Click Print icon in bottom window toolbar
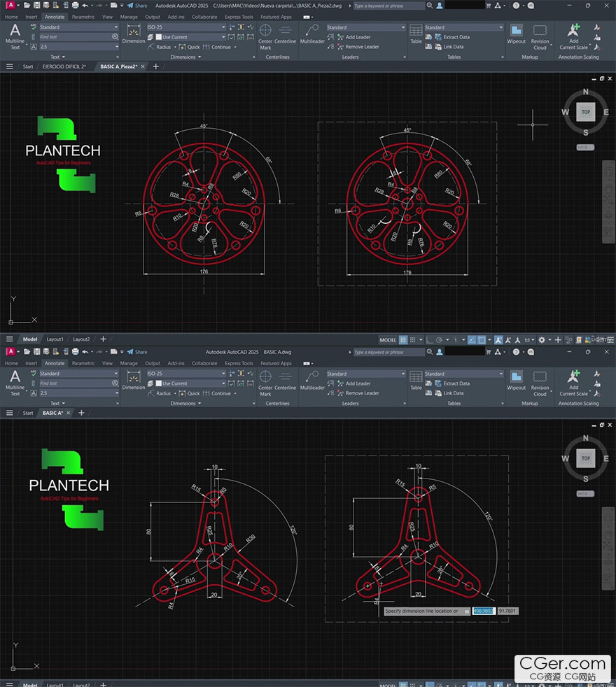Image resolution: width=616 pixels, height=687 pixels. [x=75, y=351]
